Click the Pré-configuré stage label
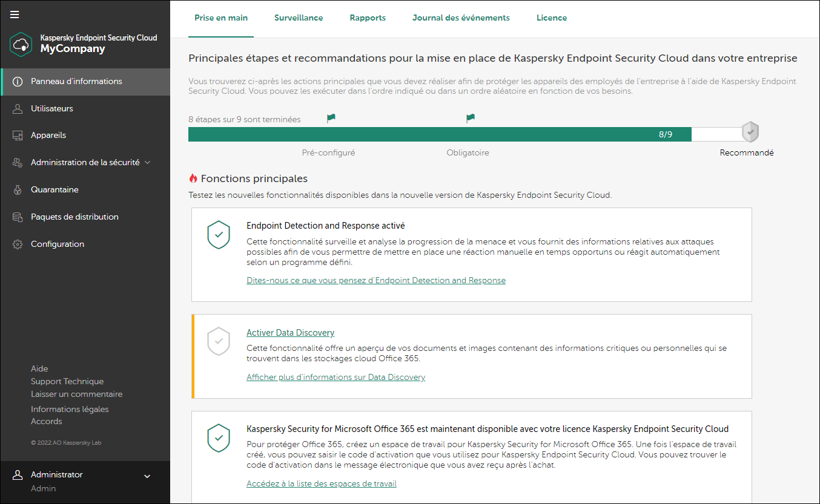This screenshot has width=820, height=504. click(329, 153)
